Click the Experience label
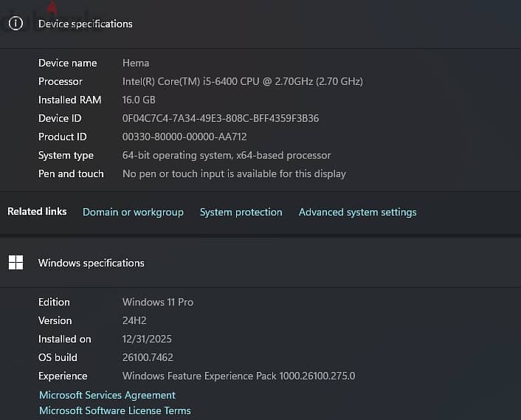The image size is (521, 420). click(x=63, y=376)
